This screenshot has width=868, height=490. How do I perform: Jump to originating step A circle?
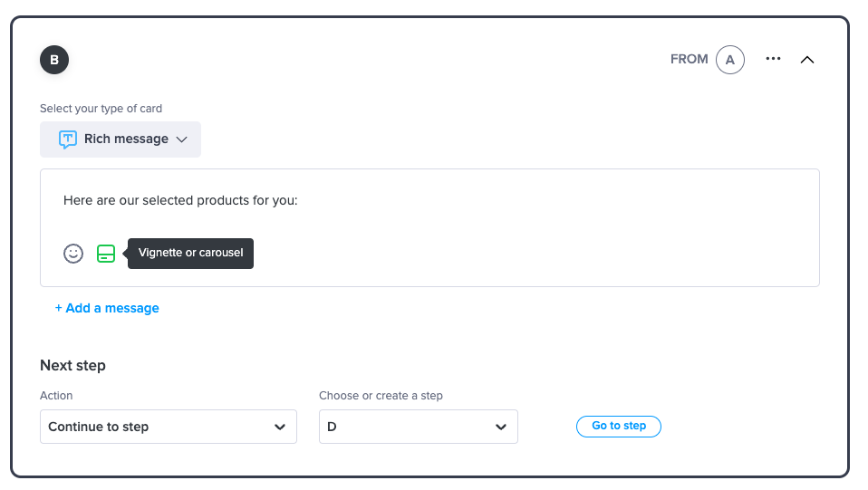[x=730, y=60]
